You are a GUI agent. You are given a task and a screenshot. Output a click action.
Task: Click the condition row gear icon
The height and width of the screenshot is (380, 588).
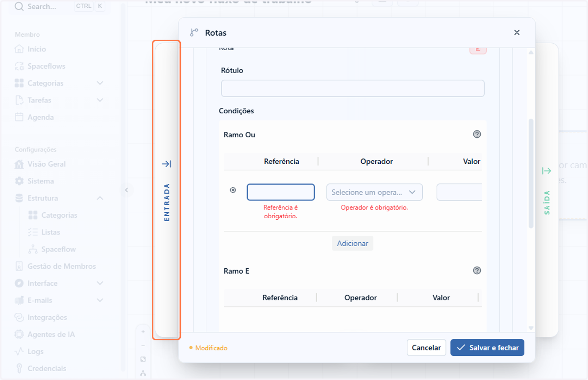tap(233, 190)
